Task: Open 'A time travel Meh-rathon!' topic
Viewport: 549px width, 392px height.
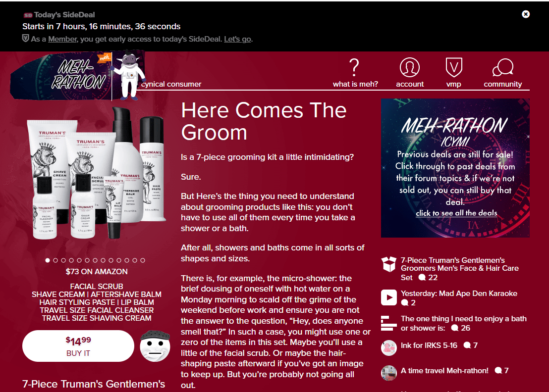Action: [444, 370]
